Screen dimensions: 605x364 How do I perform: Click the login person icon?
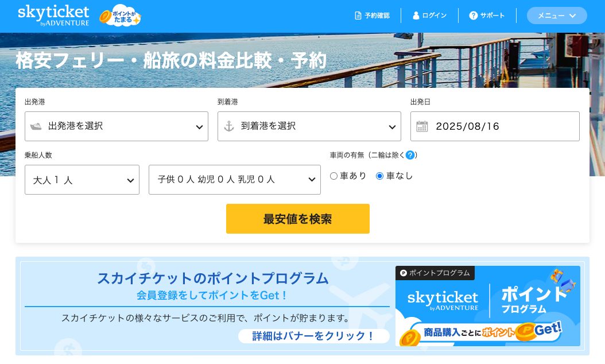point(416,16)
